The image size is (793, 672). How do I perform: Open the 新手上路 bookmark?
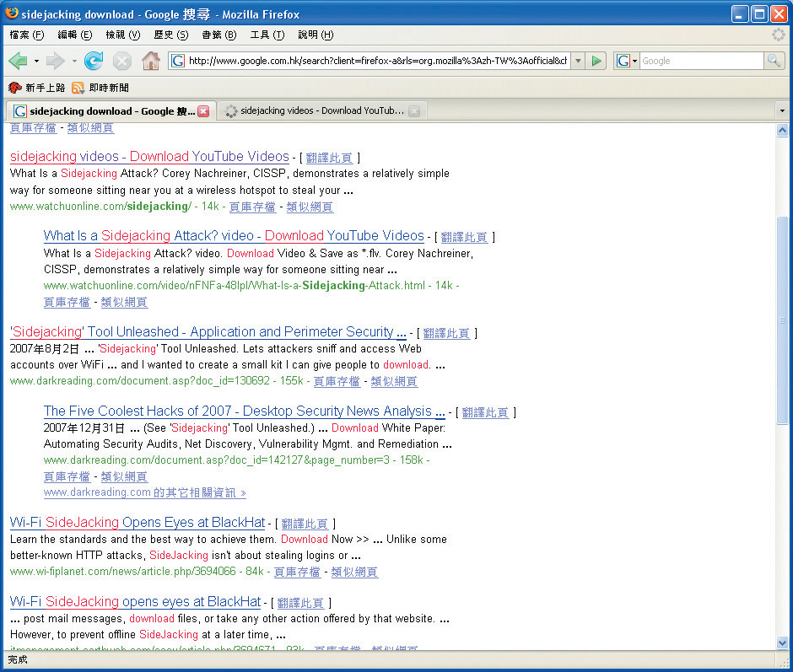point(37,88)
